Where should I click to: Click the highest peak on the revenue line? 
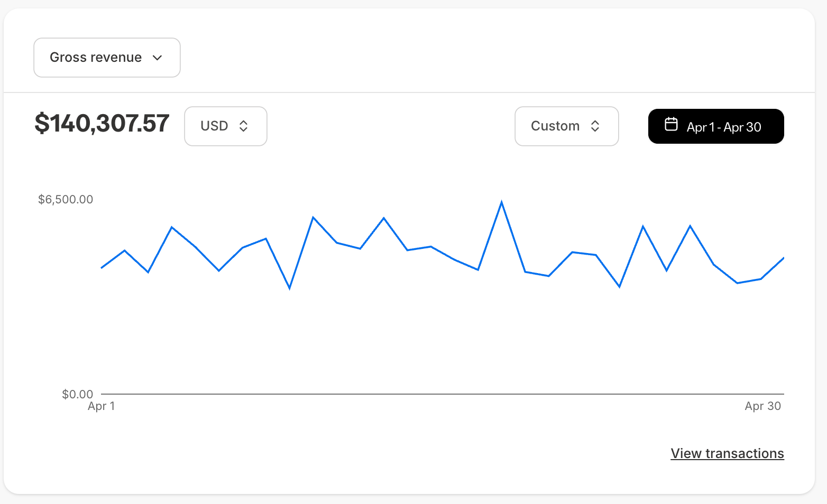501,202
